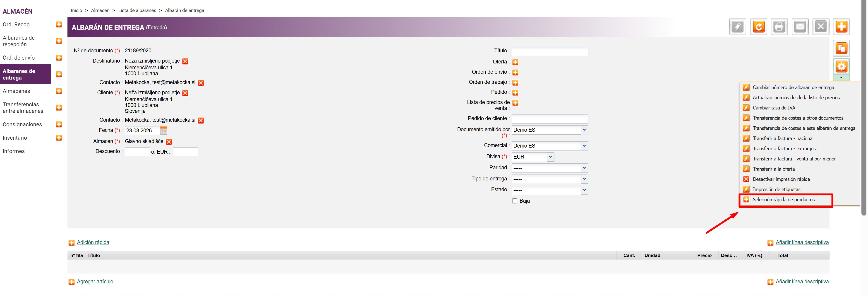Open Informes in the sidebar
The height and width of the screenshot is (296, 868).
pyautogui.click(x=14, y=151)
